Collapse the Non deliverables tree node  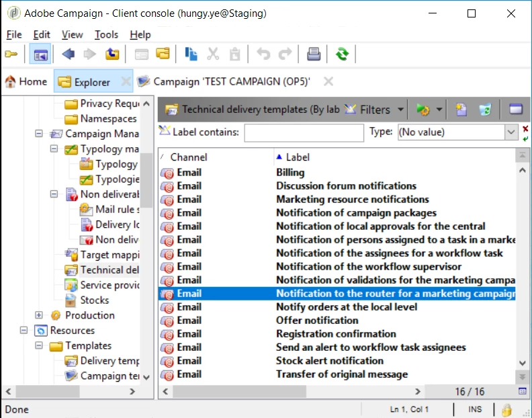pos(54,194)
